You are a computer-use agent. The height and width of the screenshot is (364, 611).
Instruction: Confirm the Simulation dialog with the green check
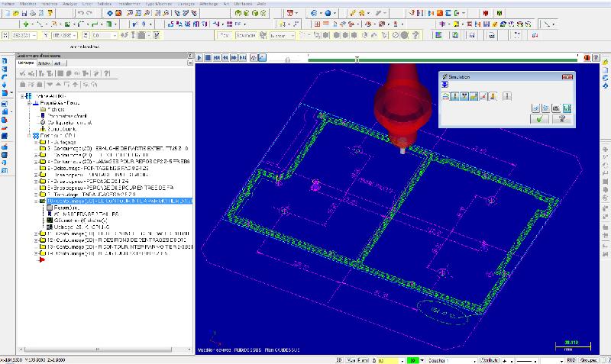click(540, 119)
